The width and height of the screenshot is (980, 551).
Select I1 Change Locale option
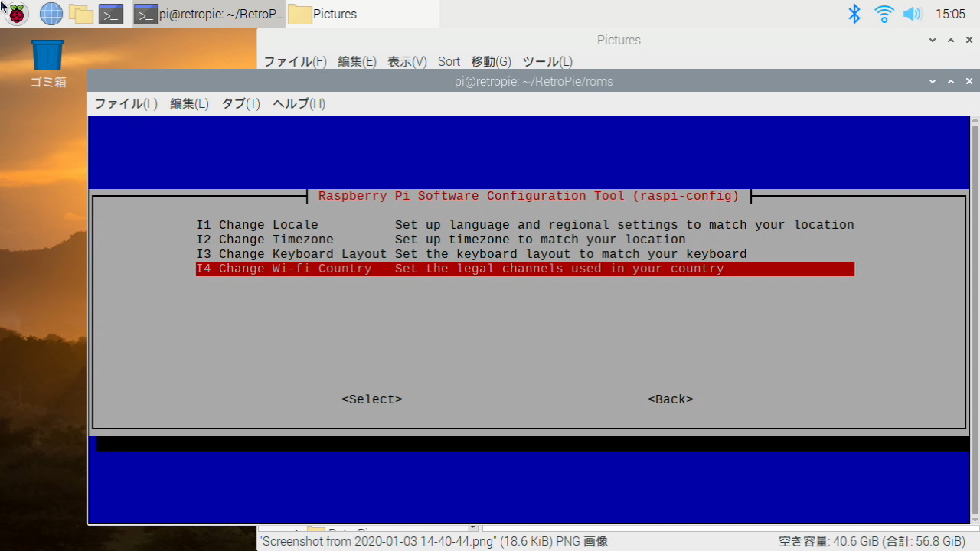(525, 225)
